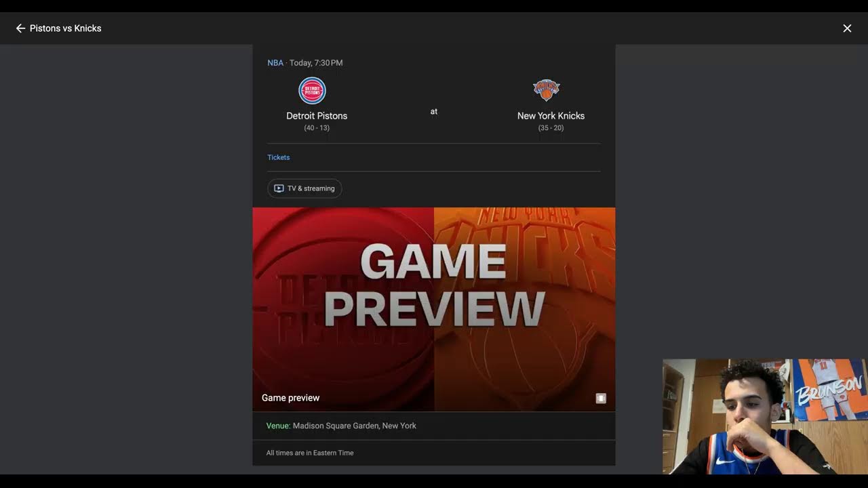The image size is (868, 488).
Task: Click the Pistons record (40 - 13)
Action: point(317,128)
